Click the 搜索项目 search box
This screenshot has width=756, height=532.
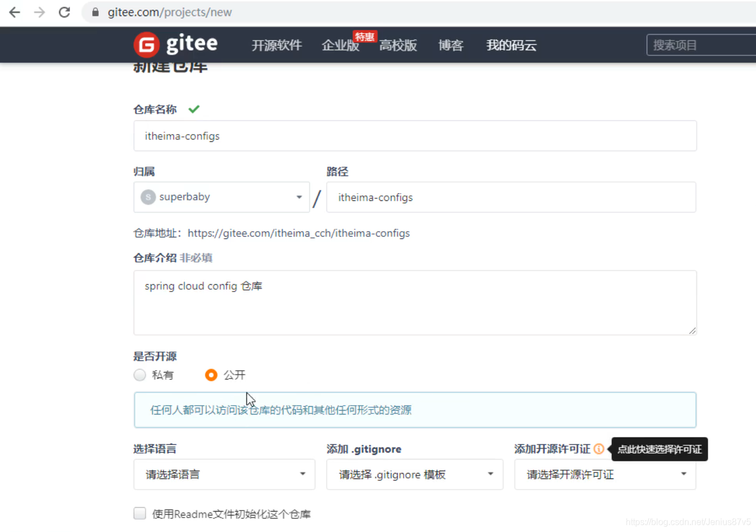[701, 45]
